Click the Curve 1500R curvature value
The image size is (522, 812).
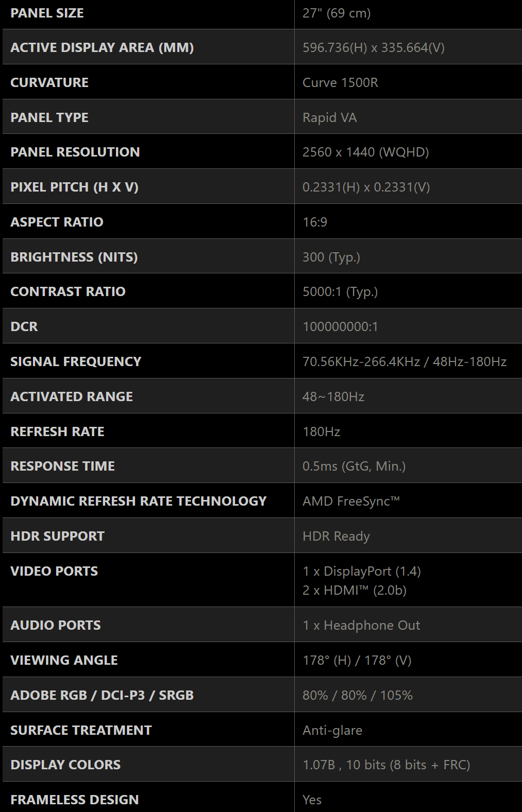pyautogui.click(x=340, y=82)
